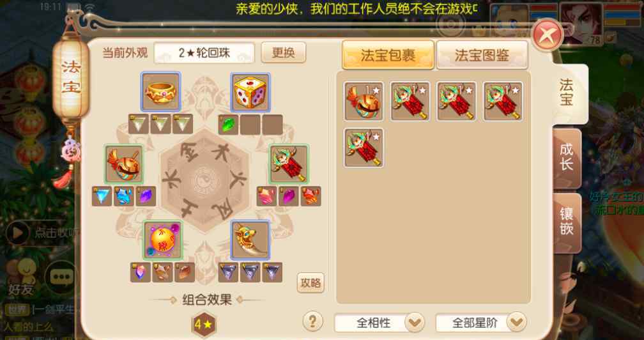Switch to the 法宝包裹 tab
The image size is (644, 340).
tap(388, 55)
